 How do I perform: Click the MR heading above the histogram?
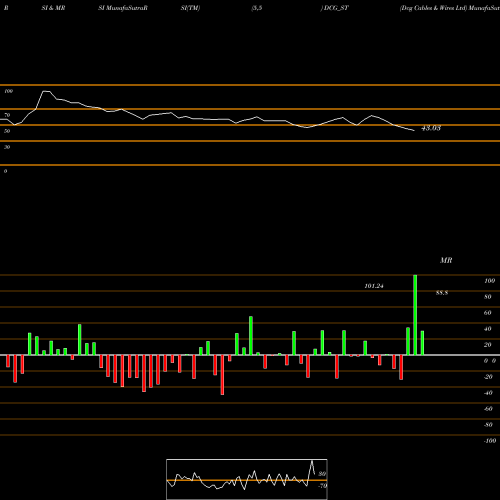pos(446,260)
